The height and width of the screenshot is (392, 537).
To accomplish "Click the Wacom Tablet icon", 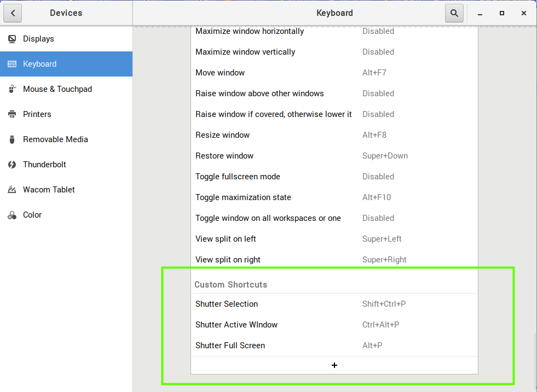I will click(12, 190).
